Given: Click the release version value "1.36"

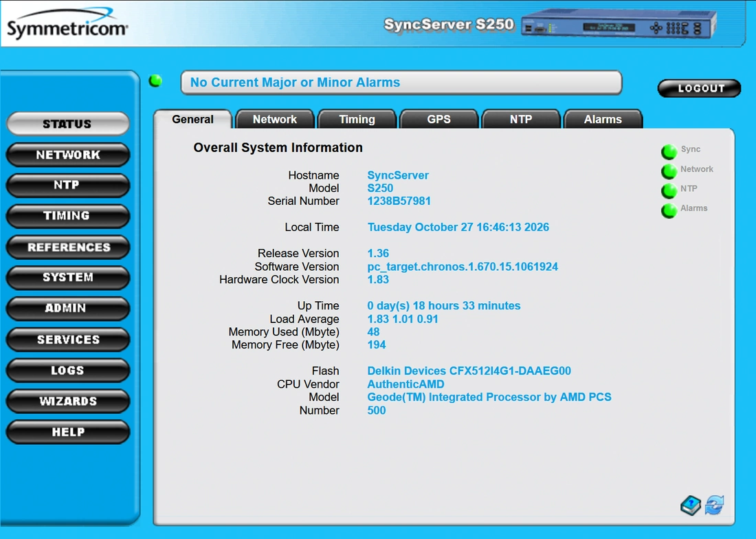Looking at the screenshot, I should tap(378, 254).
